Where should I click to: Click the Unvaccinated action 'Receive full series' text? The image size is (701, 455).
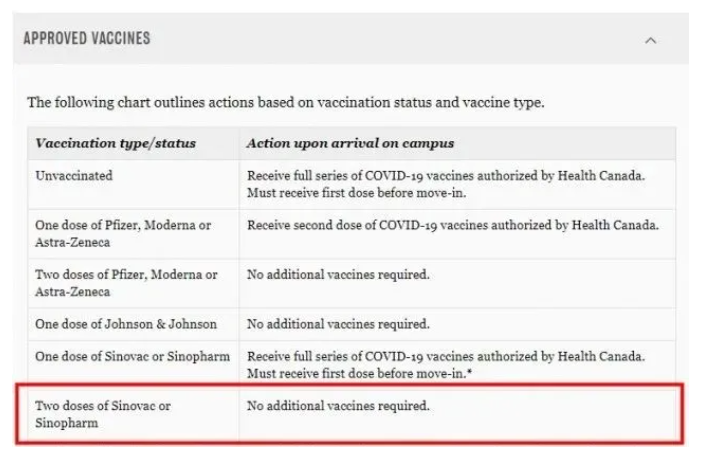[x=446, y=176]
